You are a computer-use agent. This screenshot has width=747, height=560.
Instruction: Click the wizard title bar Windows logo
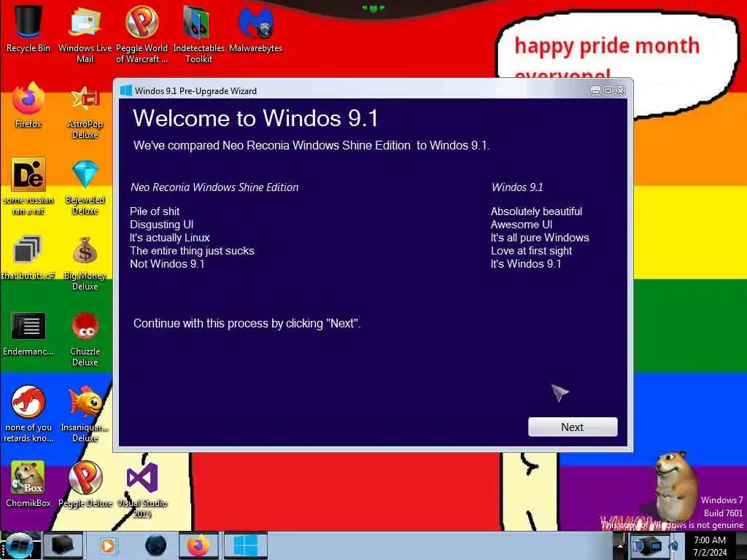tap(125, 90)
